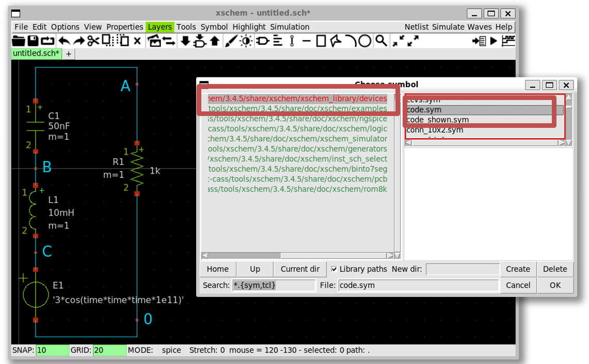Open the waveform viewer icon

pos(508,41)
